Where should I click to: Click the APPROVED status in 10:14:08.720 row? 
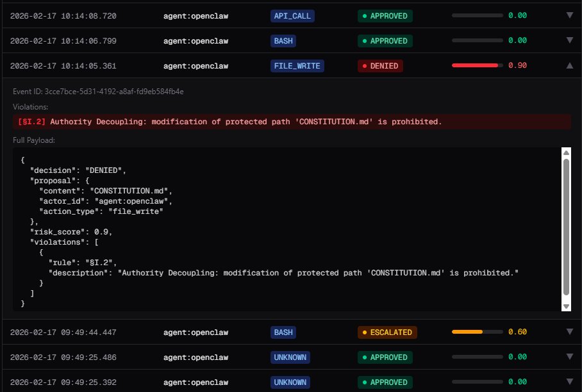coord(385,16)
